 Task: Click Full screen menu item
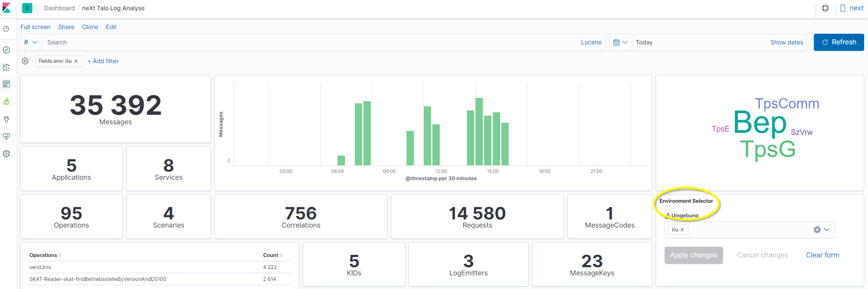pyautogui.click(x=35, y=27)
